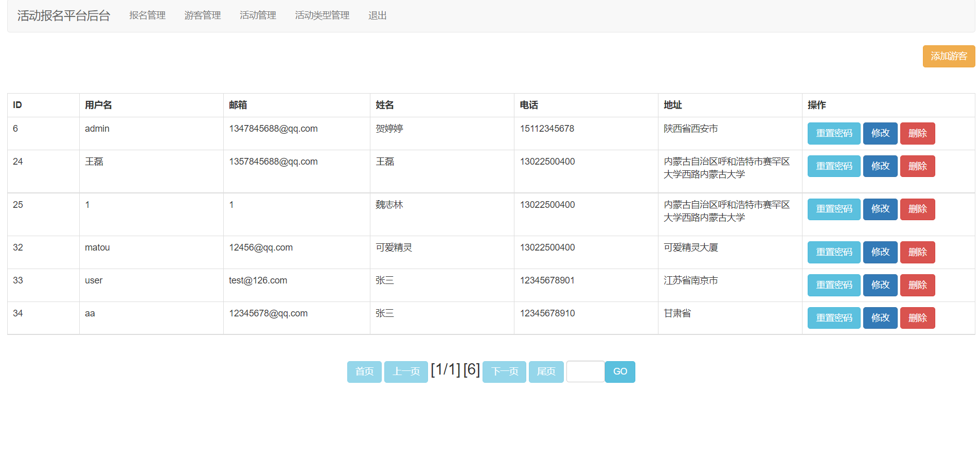Delete the user with ID 24

[917, 166]
